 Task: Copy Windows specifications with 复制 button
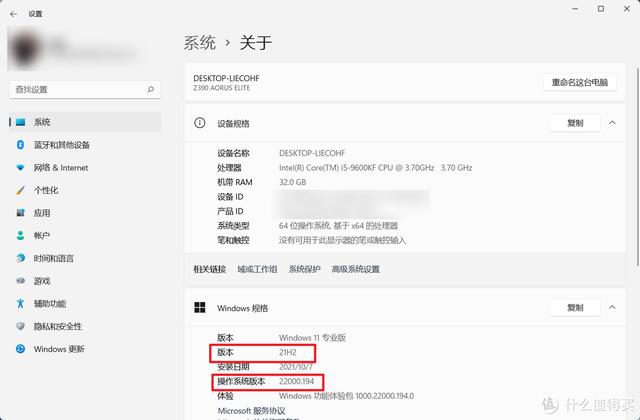point(575,307)
